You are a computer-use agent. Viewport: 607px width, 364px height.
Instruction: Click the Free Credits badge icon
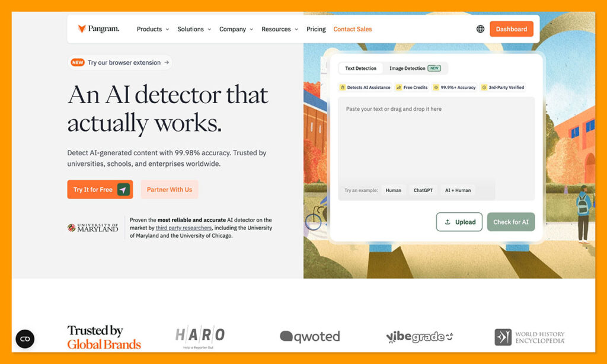(x=399, y=88)
